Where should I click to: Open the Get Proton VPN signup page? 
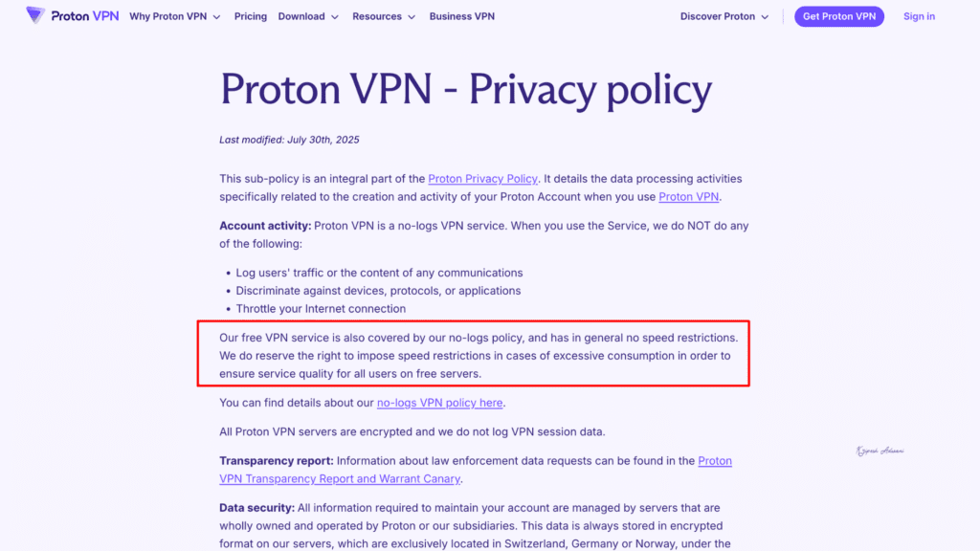838,16
